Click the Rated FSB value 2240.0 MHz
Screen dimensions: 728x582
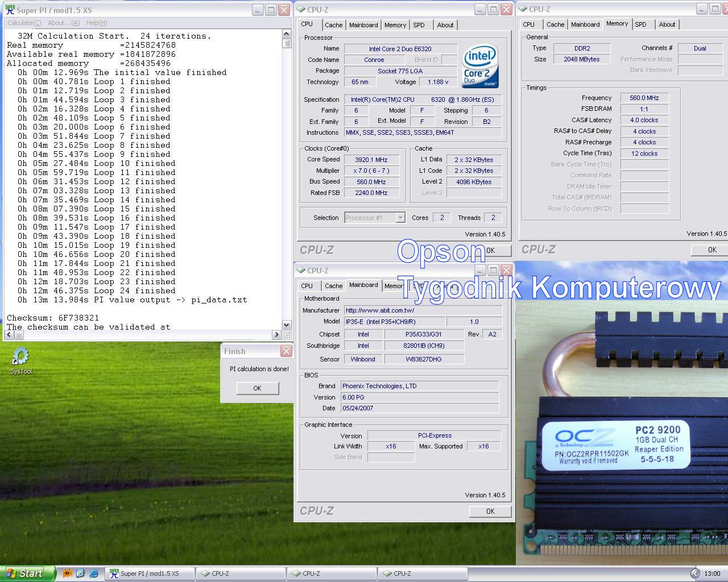tap(371, 193)
